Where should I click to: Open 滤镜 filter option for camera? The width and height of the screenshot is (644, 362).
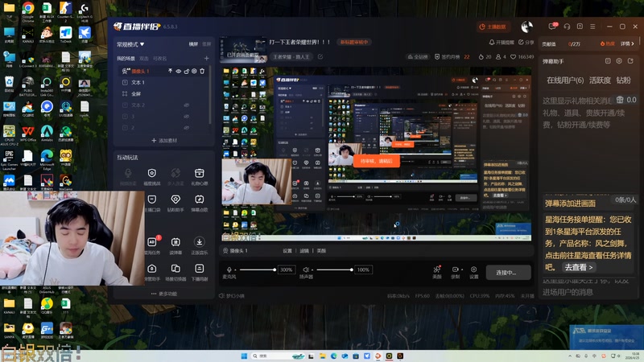click(x=304, y=251)
